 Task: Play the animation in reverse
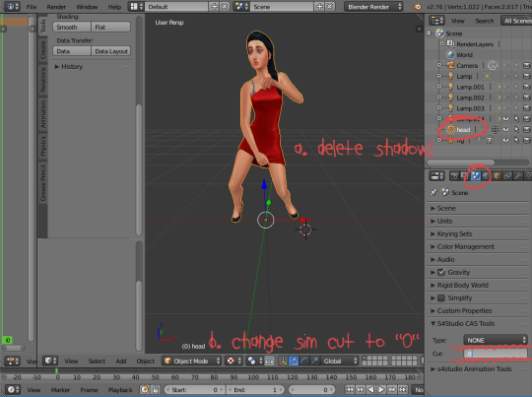(x=370, y=389)
